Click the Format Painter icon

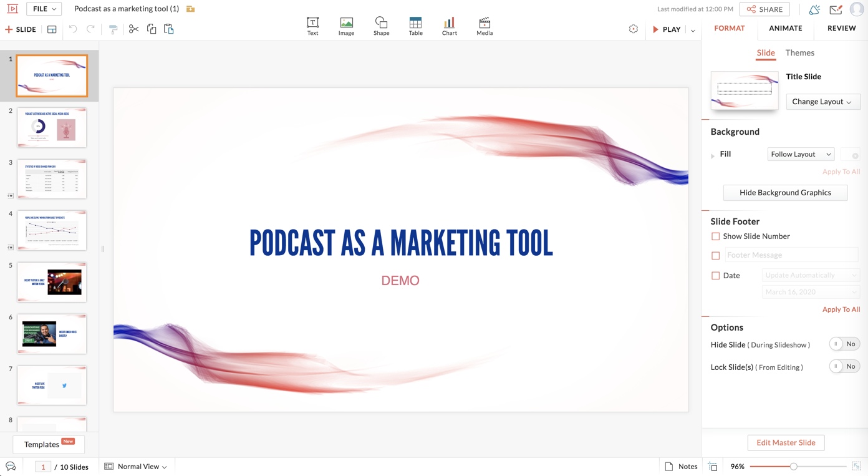click(113, 29)
